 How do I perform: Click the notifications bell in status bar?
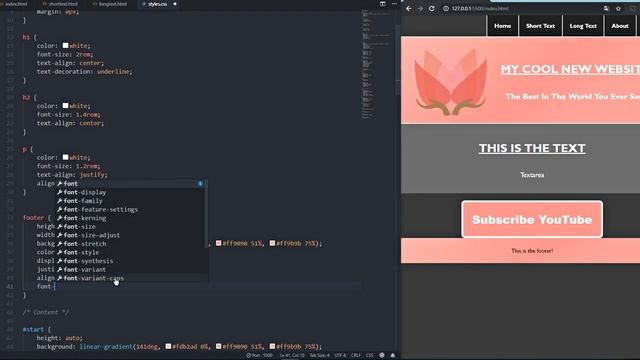click(393, 356)
